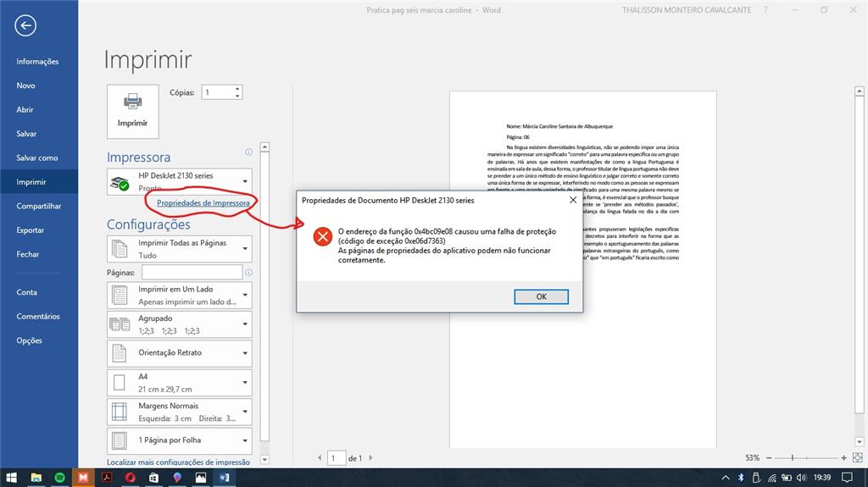Open HP DeskJet 2130 printer dropdown
The height and width of the screenshot is (487, 868).
[180, 181]
